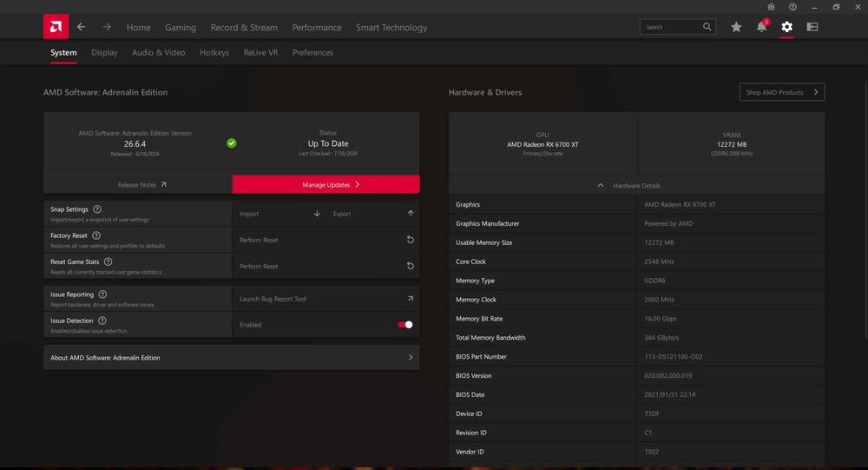868x470 pixels.
Task: Switch to the Hotkeys tab
Action: [x=214, y=53]
